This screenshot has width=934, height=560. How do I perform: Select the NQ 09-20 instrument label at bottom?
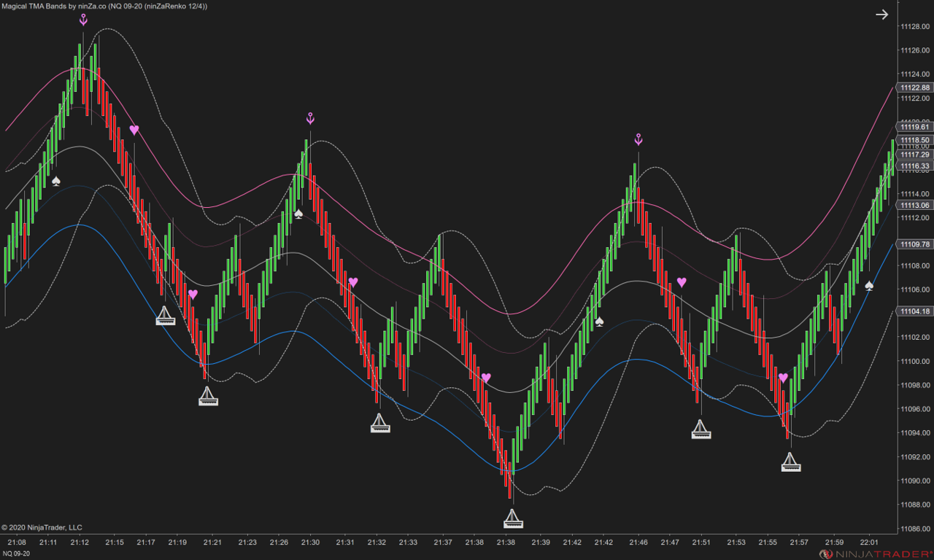click(17, 554)
